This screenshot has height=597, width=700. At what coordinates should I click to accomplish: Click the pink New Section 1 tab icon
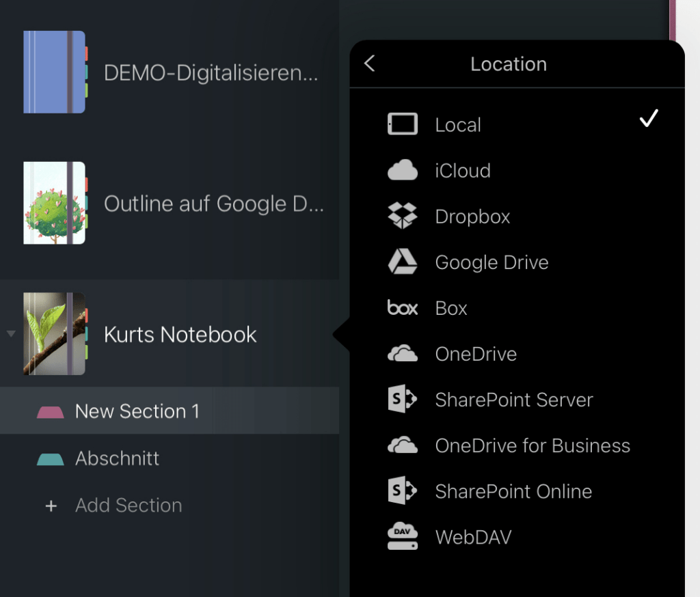pyautogui.click(x=50, y=412)
